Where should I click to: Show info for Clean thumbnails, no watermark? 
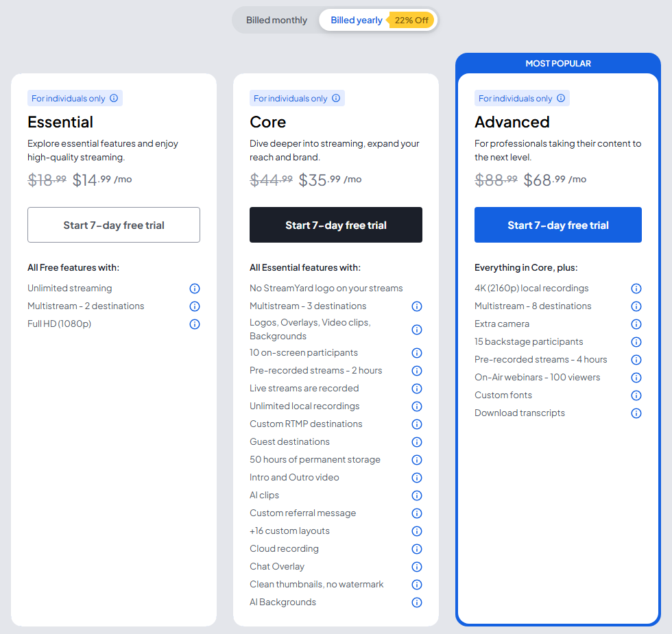click(x=417, y=585)
